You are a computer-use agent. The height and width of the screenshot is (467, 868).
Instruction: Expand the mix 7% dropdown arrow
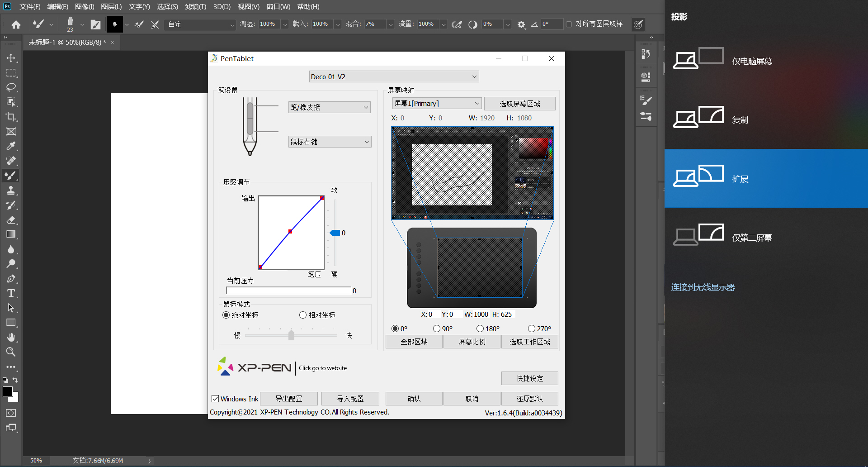391,24
